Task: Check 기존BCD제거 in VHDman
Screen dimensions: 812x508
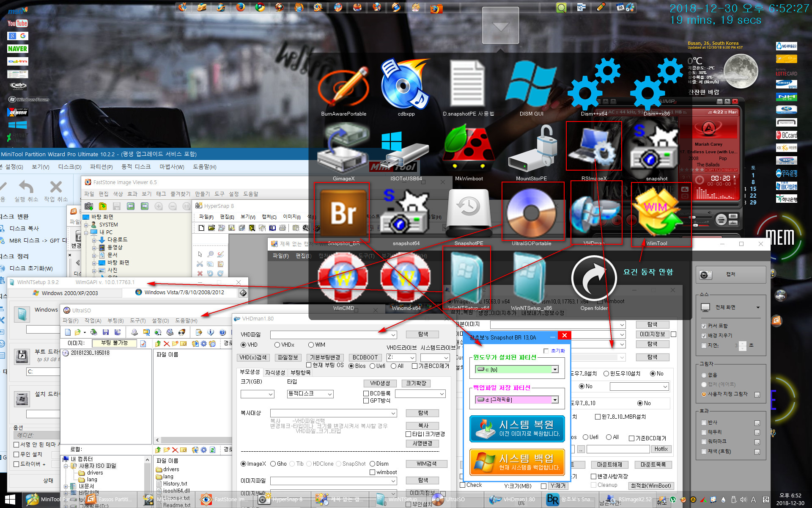Action: [x=430, y=366]
